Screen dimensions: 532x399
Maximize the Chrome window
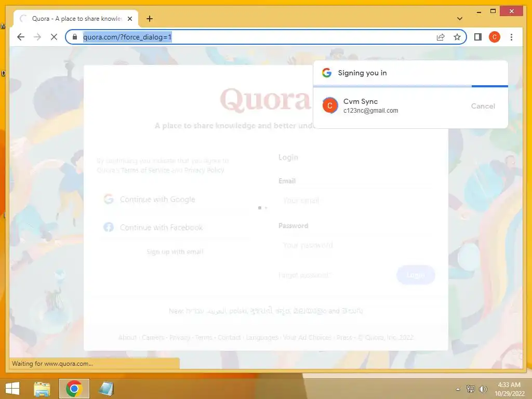tap(493, 11)
